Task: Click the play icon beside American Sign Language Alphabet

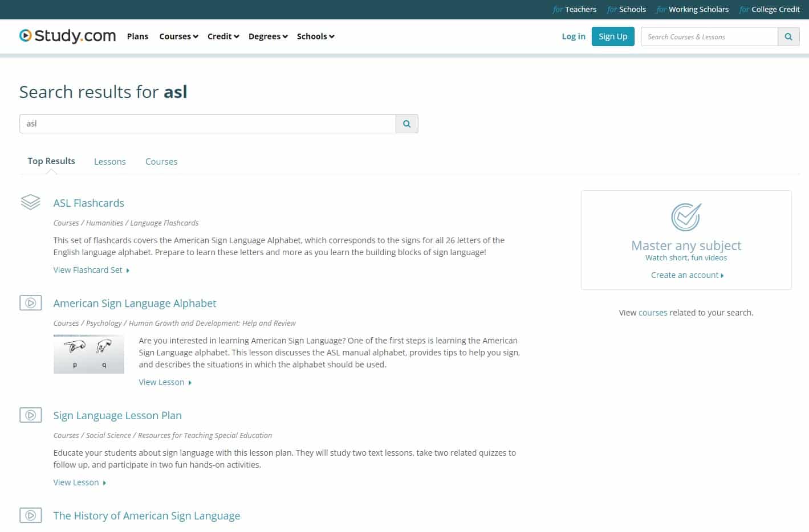Action: tap(31, 303)
